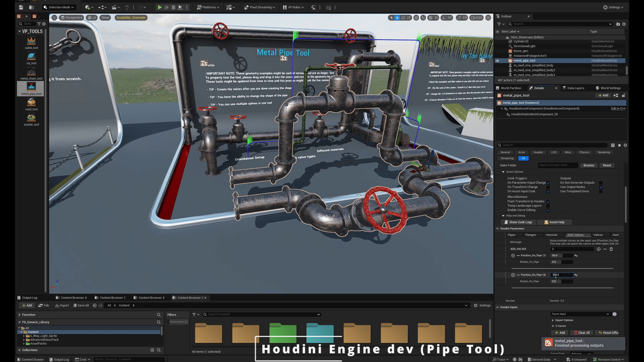Click the Position_On_Pipe (1) value field
This screenshot has height=362, width=644.
pyautogui.click(x=561, y=255)
